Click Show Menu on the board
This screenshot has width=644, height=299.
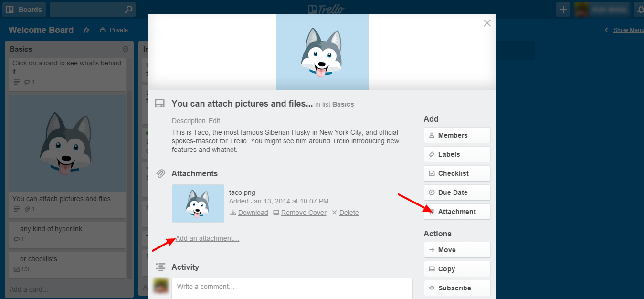[x=628, y=30]
